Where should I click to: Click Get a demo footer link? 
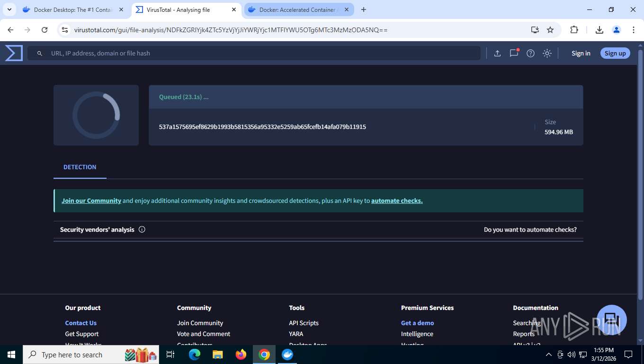[418, 323]
